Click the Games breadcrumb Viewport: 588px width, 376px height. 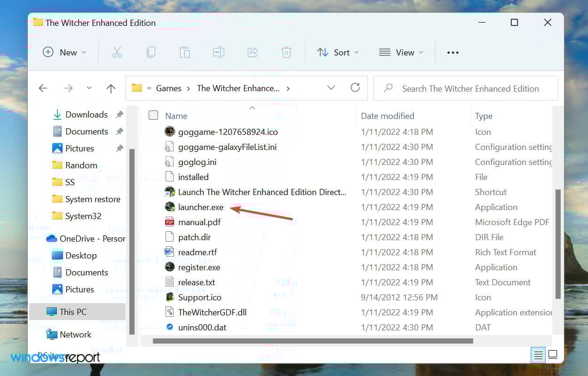(x=169, y=88)
